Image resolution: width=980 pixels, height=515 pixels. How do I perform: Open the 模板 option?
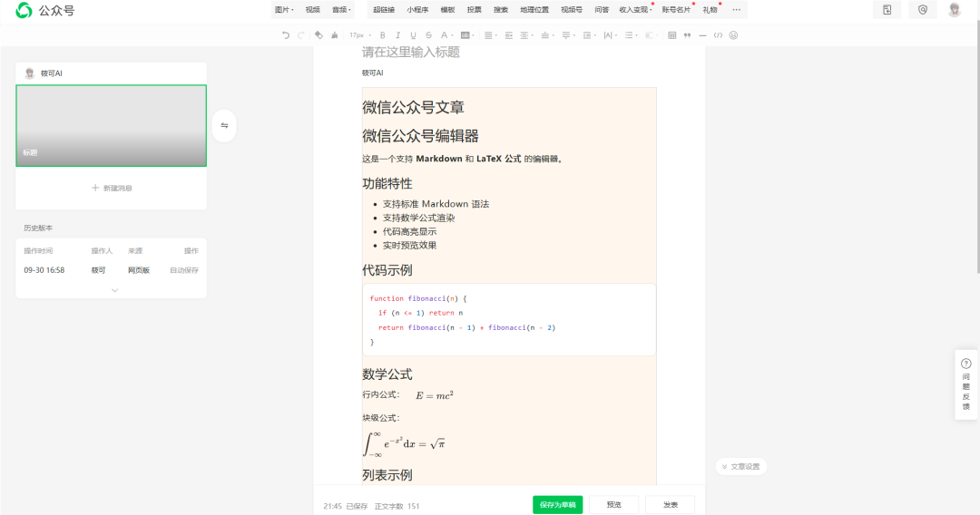[447, 9]
